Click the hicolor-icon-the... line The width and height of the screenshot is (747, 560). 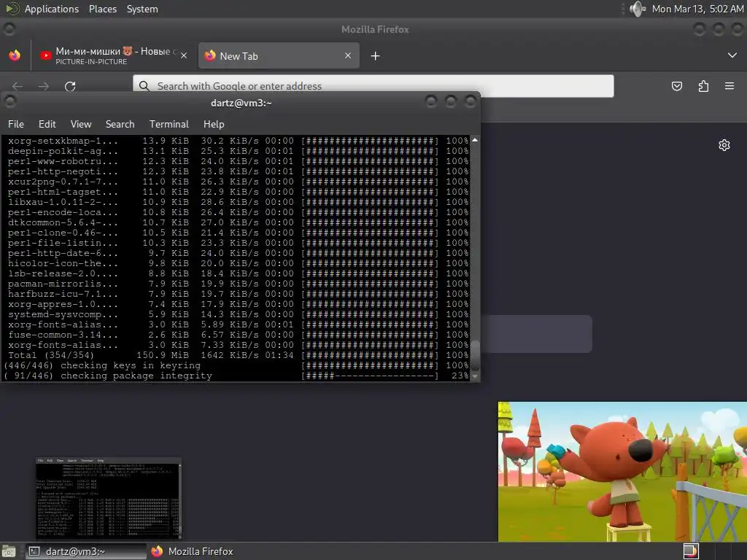(x=239, y=263)
